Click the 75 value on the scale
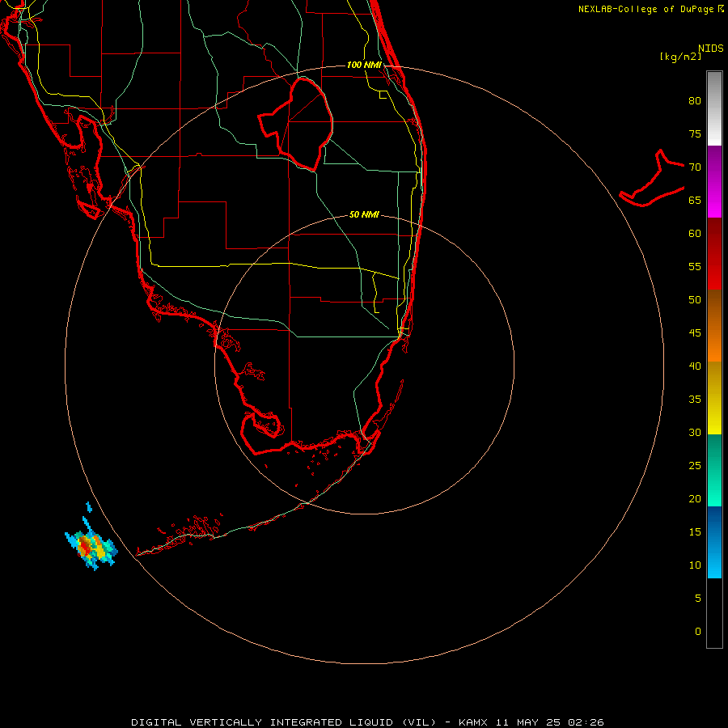 click(695, 134)
